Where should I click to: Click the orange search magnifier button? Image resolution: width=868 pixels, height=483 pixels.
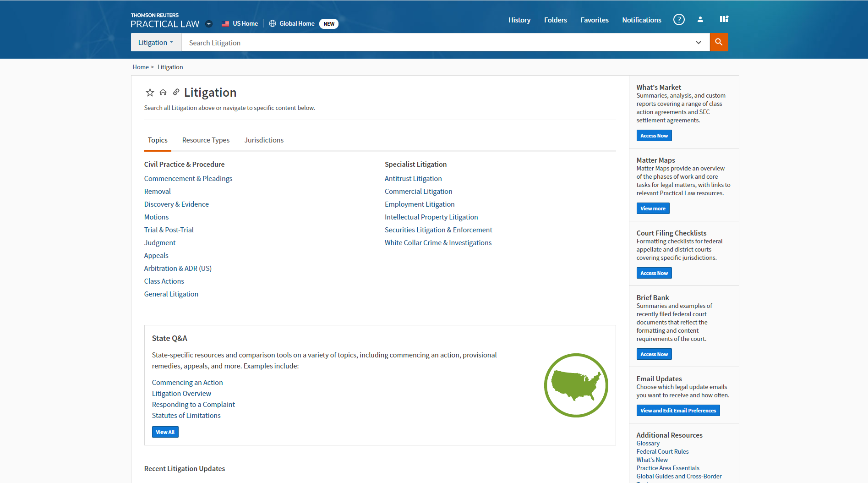pyautogui.click(x=719, y=42)
